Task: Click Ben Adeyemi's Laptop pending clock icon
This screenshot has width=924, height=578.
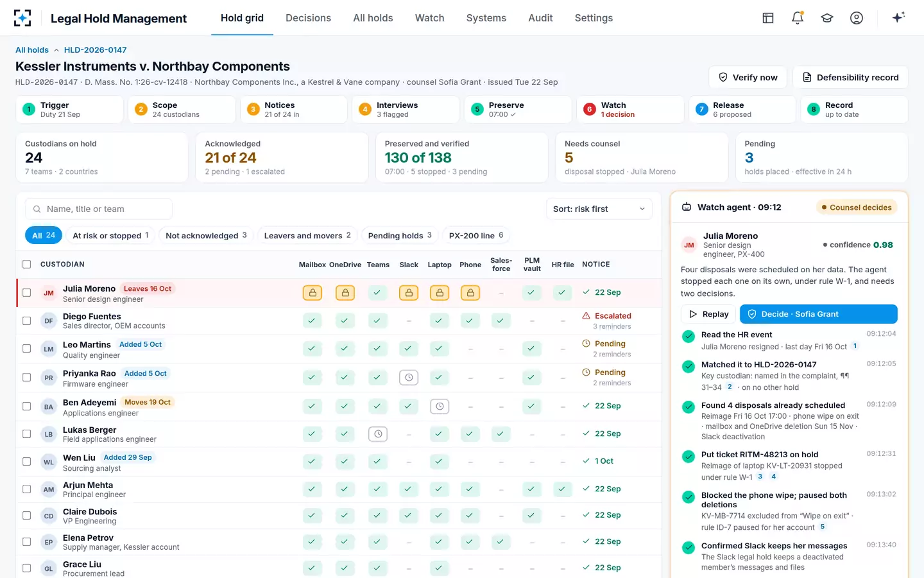Action: (440, 406)
